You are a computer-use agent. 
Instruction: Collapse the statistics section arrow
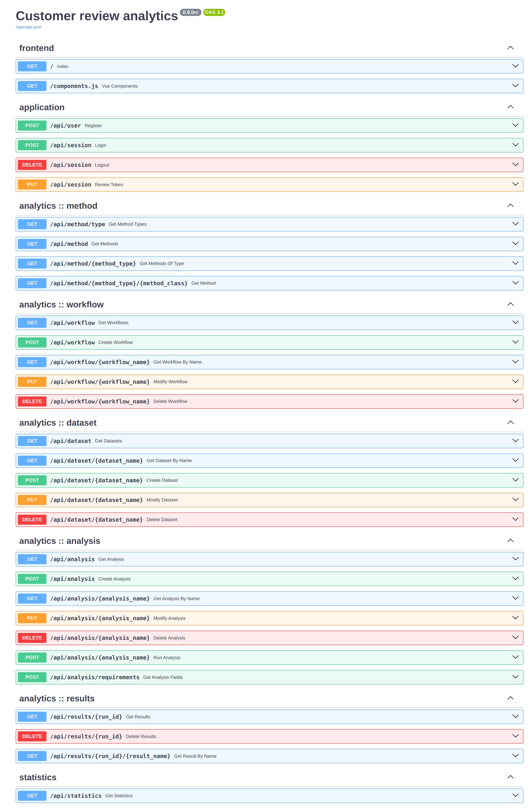coord(510,777)
